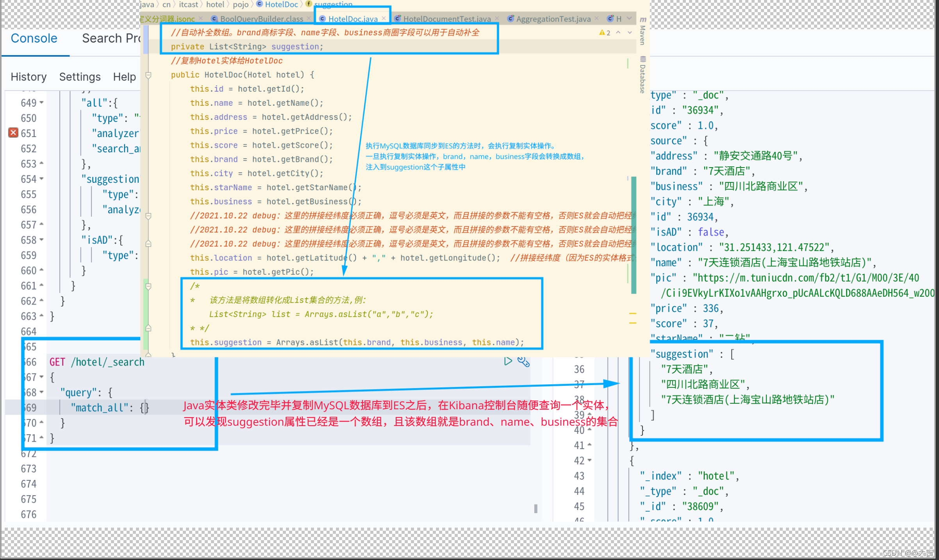Screen dimensions: 939x560
Task: Select the BoolQueryBuilder.class editor tab
Action: pos(261,19)
